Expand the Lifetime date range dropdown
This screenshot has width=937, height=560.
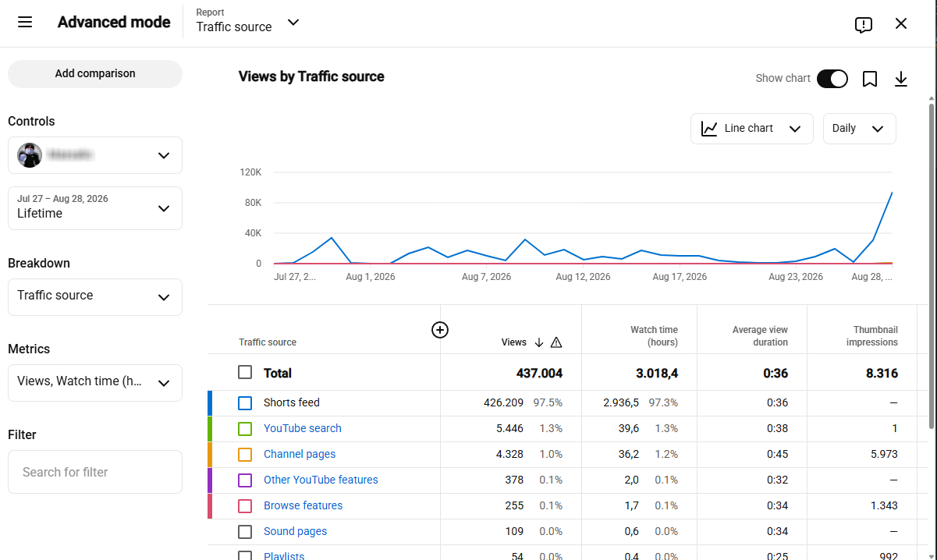click(95, 208)
